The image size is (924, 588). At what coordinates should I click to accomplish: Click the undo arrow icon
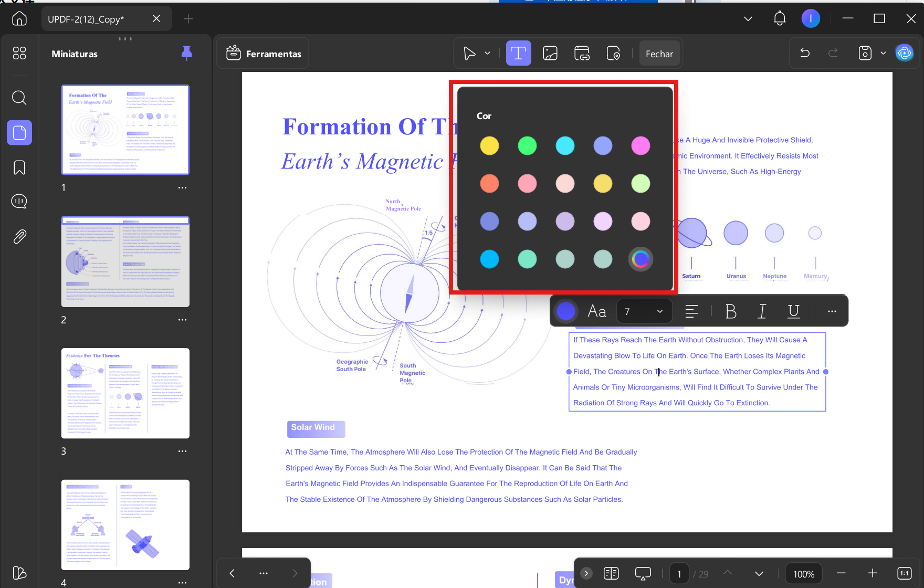(805, 53)
